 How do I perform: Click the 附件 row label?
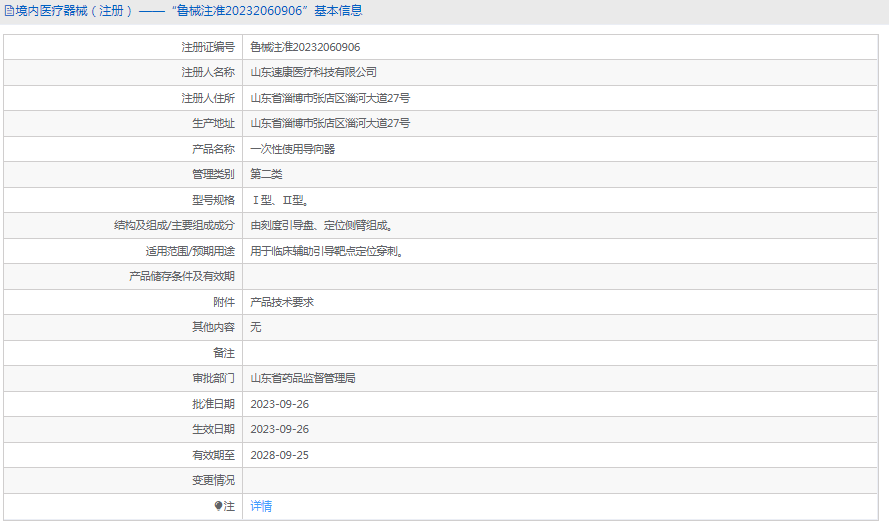[224, 302]
